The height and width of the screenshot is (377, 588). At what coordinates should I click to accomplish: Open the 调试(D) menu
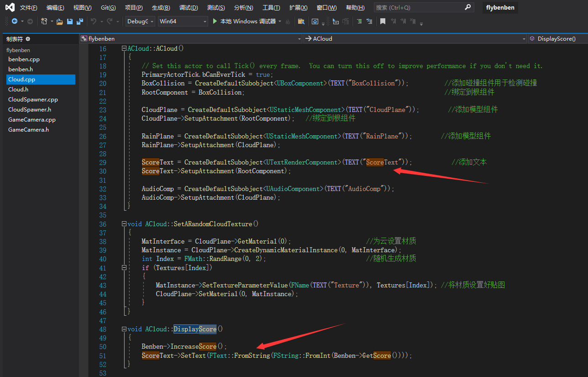pyautogui.click(x=189, y=8)
